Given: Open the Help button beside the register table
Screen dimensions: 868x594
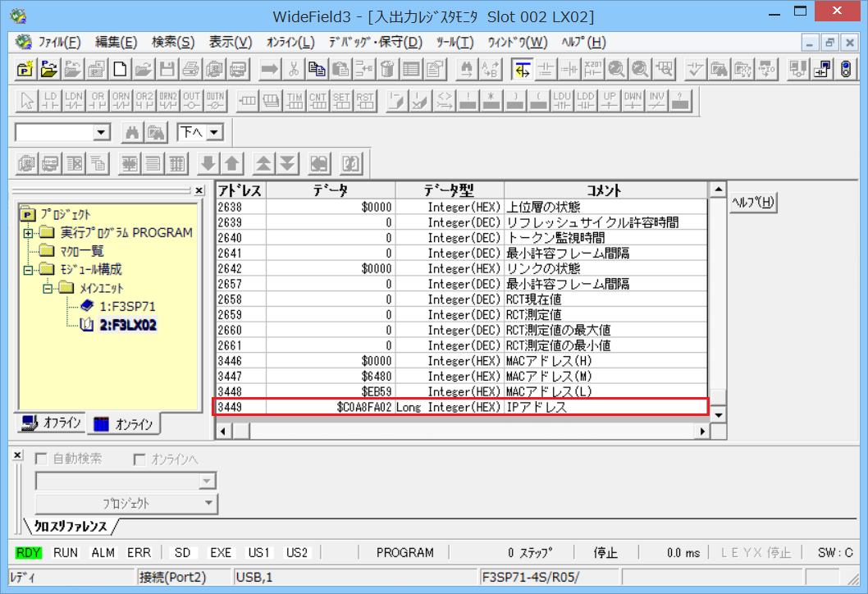Looking at the screenshot, I should (752, 203).
